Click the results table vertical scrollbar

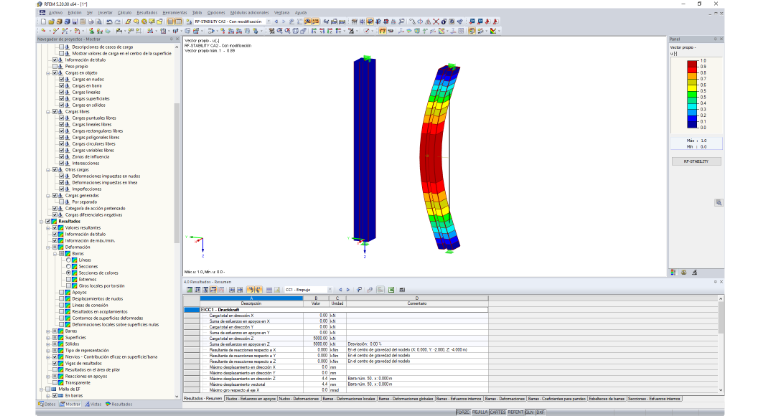721,344
